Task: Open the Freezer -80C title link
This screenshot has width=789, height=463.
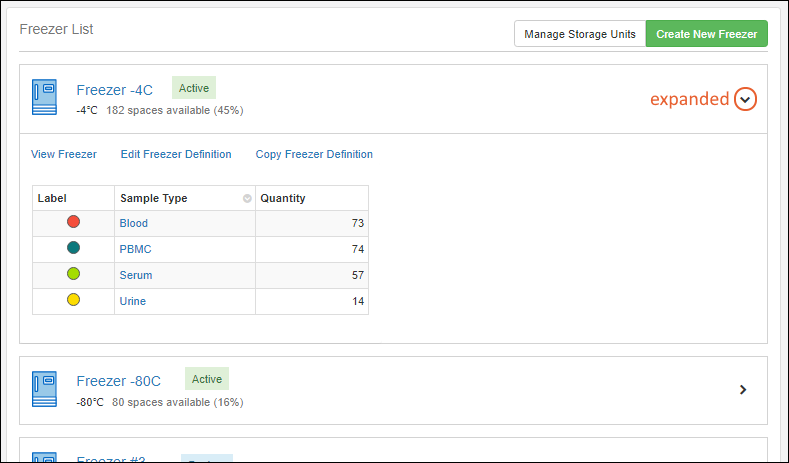Action: (118, 381)
